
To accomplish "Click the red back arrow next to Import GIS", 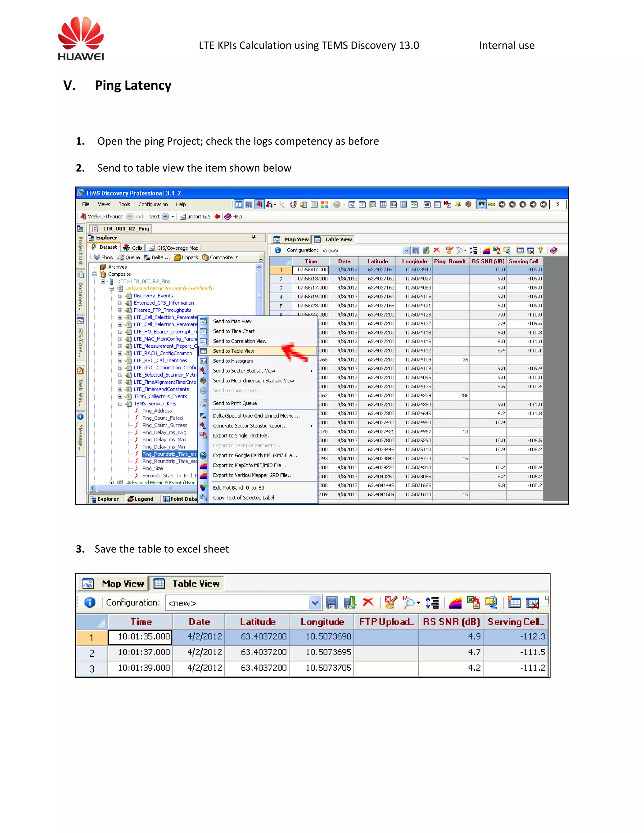I will click(217, 216).
